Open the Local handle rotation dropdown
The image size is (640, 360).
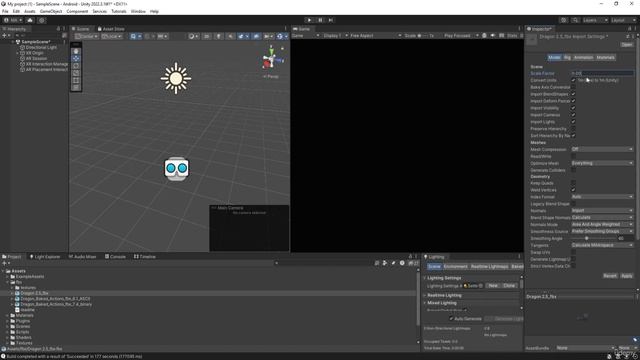point(111,36)
